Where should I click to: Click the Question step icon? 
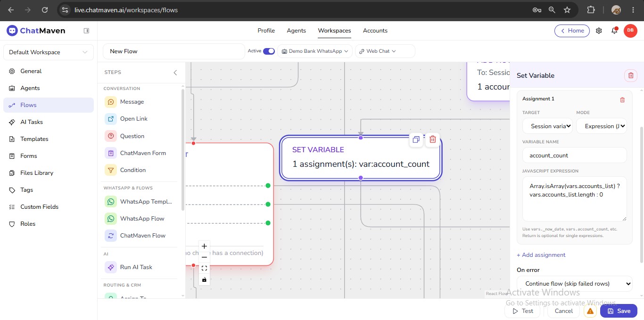111,136
